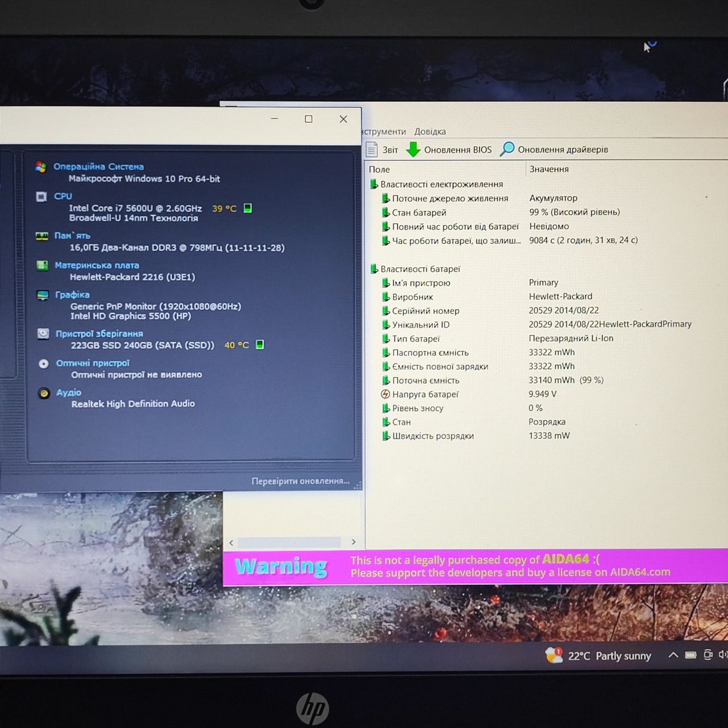Click the Windows logo operating system icon

click(x=40, y=167)
